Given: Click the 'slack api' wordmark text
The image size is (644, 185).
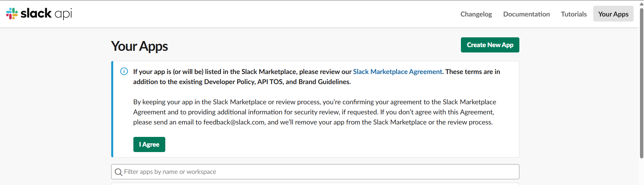Looking at the screenshot, I should pos(46,13).
